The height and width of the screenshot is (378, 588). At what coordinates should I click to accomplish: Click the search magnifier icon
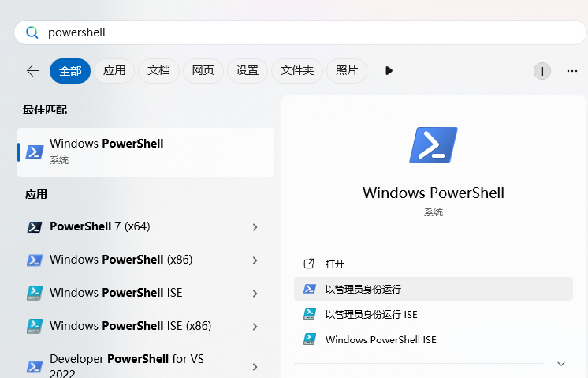click(32, 32)
